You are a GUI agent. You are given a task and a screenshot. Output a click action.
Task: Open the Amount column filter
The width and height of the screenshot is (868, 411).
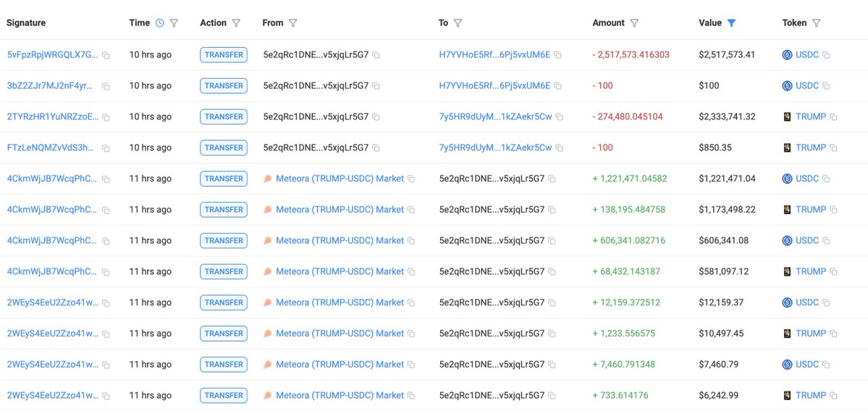[x=634, y=23]
